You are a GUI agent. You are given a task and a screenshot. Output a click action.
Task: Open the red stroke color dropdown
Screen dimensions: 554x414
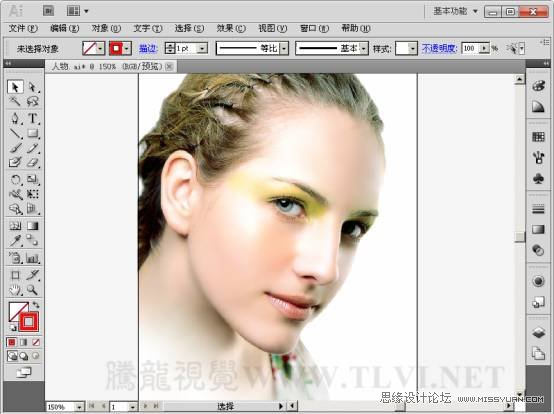[x=127, y=48]
